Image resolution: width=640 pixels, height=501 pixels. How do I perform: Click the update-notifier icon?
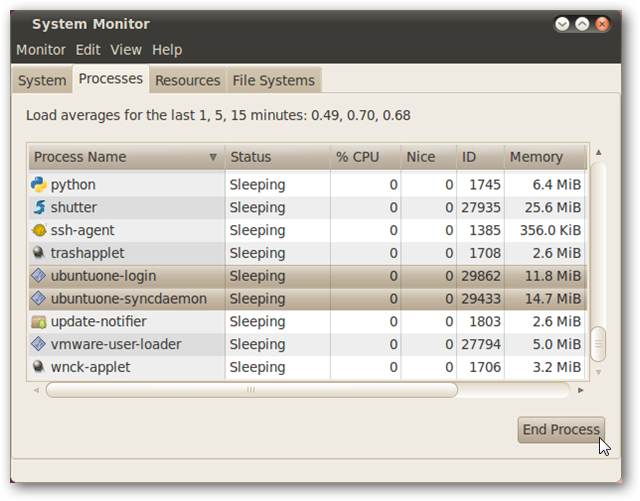coord(39,322)
